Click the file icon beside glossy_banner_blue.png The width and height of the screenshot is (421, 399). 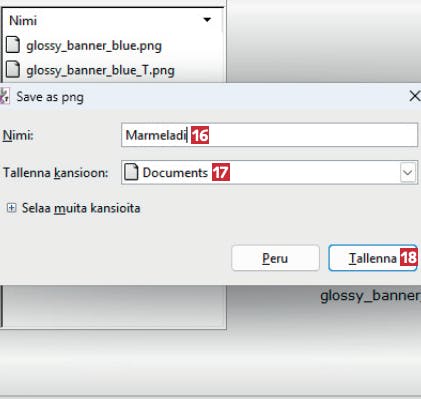tap(13, 45)
